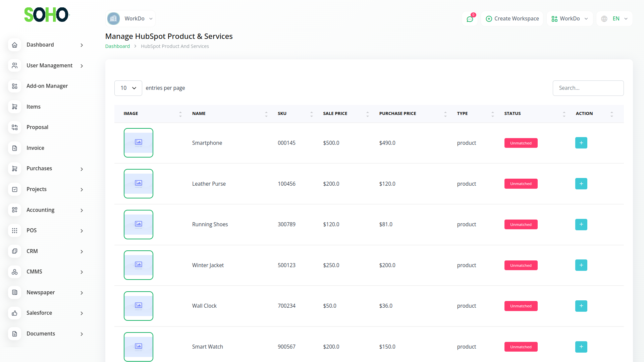
Task: Click Create Workspace button
Action: [512, 19]
